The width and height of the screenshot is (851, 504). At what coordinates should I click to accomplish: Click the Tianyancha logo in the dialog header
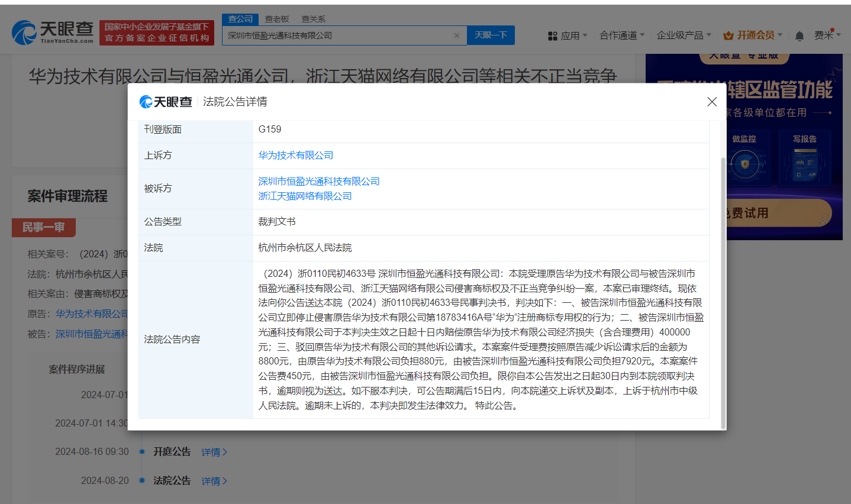[166, 102]
